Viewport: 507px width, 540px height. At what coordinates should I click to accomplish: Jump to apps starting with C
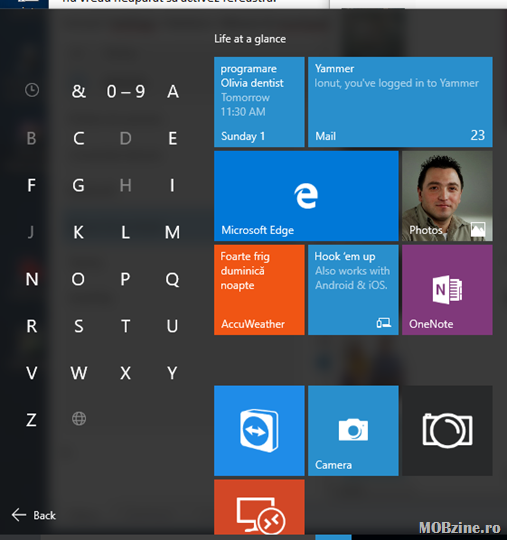[79, 138]
